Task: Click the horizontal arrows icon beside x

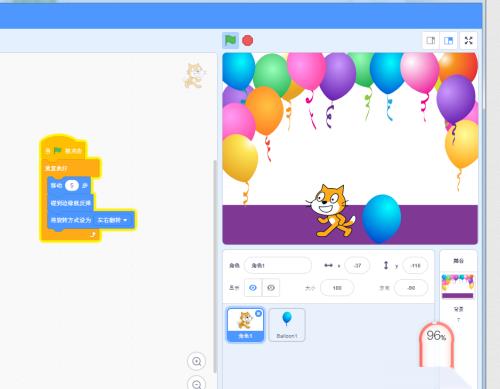Action: (328, 265)
